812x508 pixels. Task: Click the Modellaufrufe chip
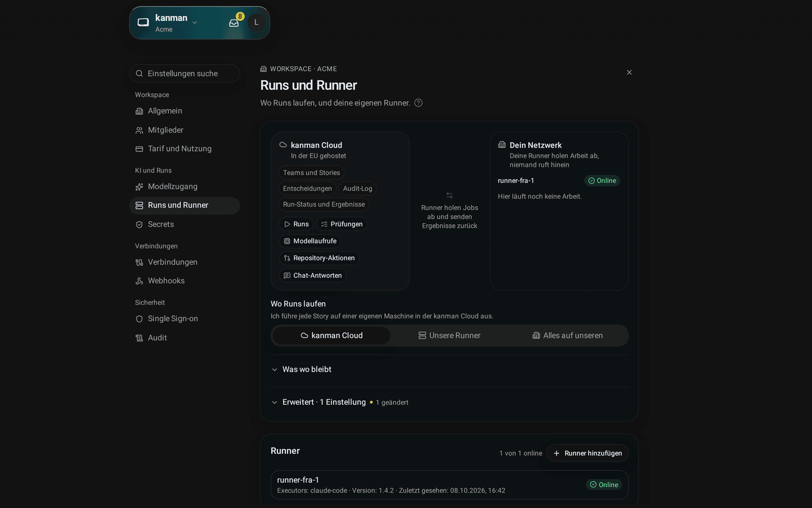coord(310,241)
